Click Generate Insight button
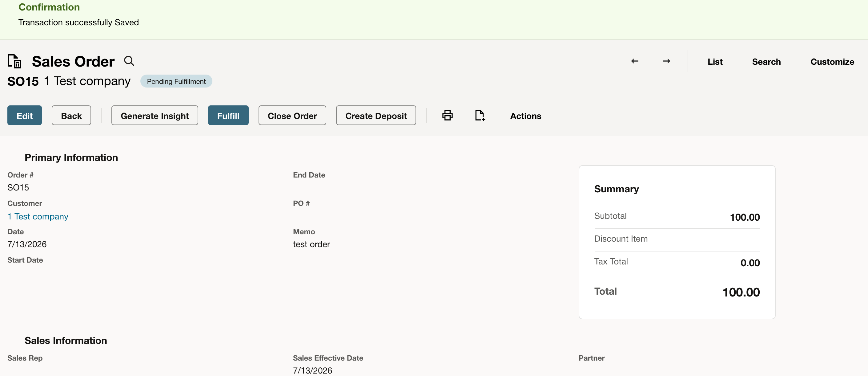Image resolution: width=868 pixels, height=376 pixels. click(x=155, y=116)
